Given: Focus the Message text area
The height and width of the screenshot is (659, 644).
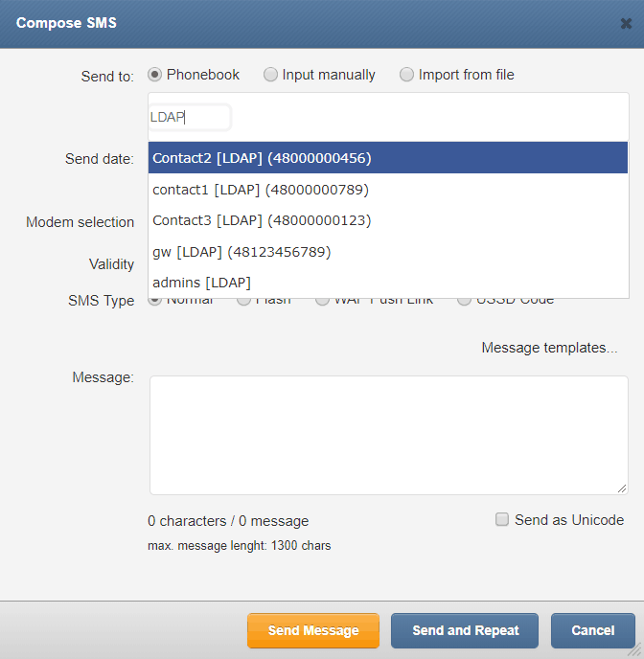Looking at the screenshot, I should pos(389,436).
